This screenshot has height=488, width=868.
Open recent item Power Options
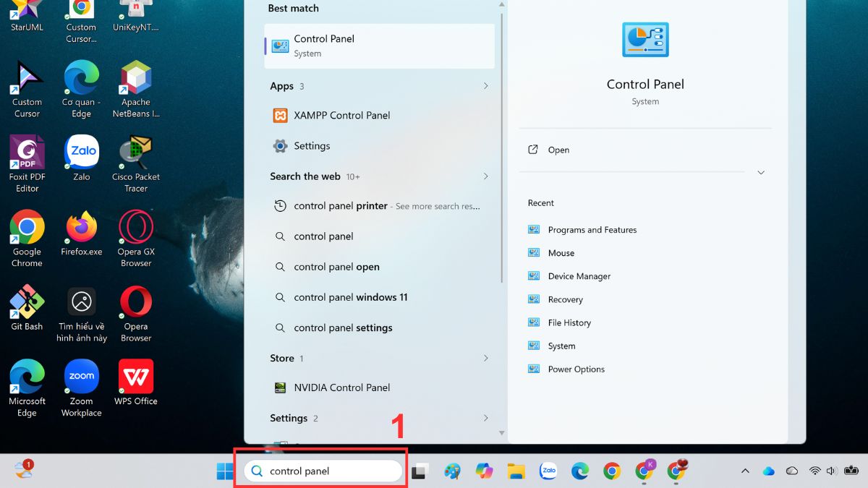[x=566, y=369]
